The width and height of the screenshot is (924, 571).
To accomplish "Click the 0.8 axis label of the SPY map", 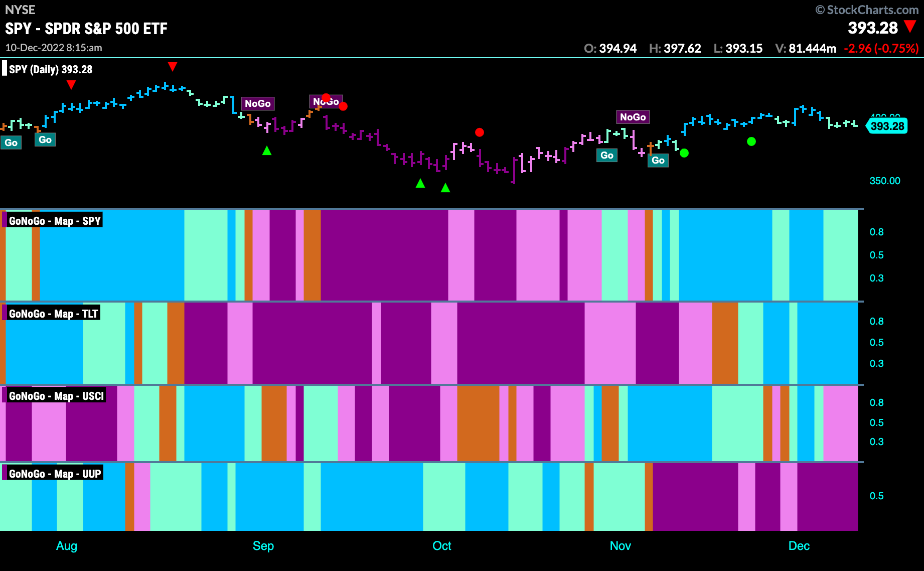I will point(877,232).
